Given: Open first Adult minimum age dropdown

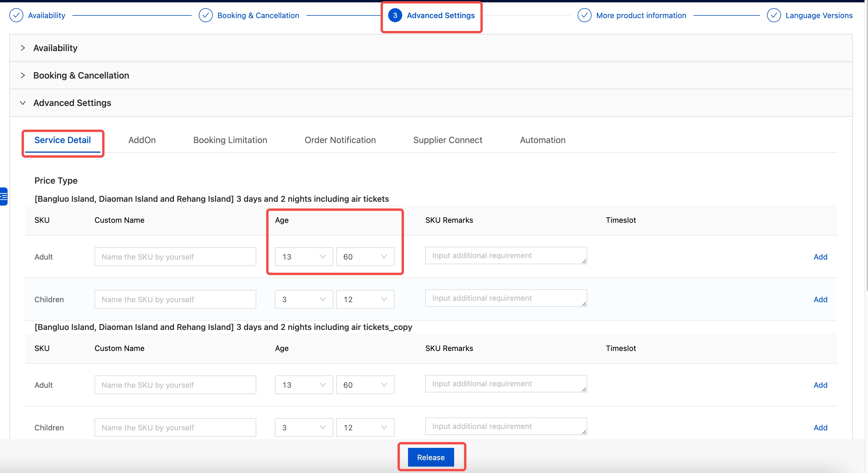Looking at the screenshot, I should [x=304, y=257].
